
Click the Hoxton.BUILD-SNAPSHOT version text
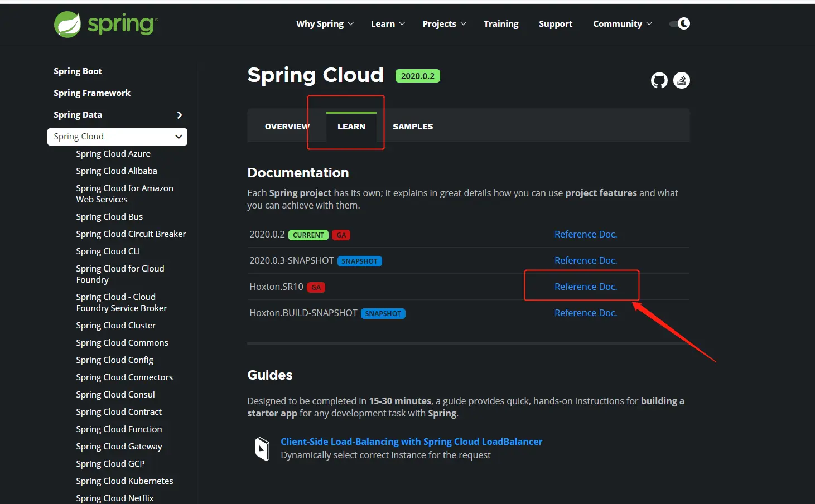tap(303, 313)
